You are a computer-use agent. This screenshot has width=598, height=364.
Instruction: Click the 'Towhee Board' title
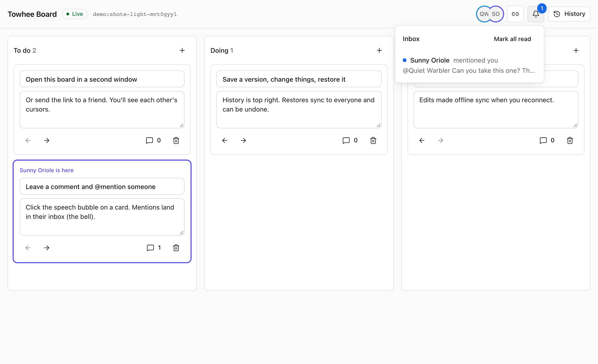pos(32,14)
